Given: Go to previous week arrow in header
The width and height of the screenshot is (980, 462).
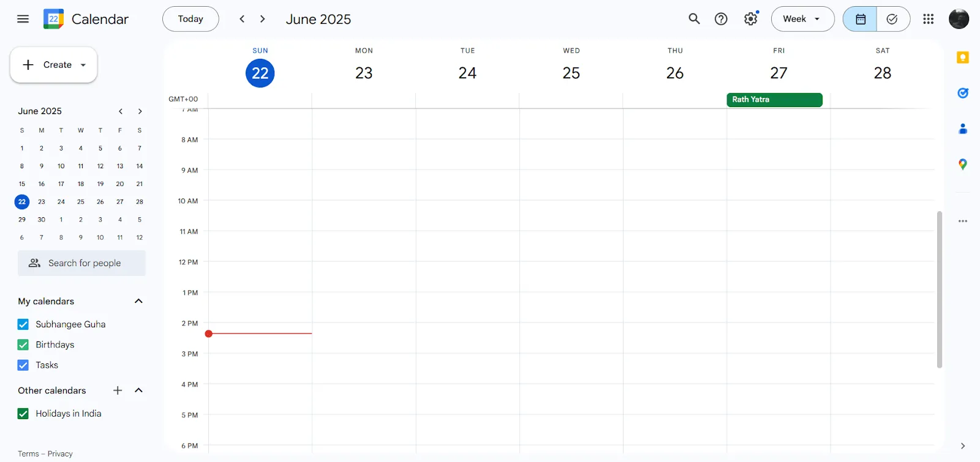Looking at the screenshot, I should click(242, 19).
